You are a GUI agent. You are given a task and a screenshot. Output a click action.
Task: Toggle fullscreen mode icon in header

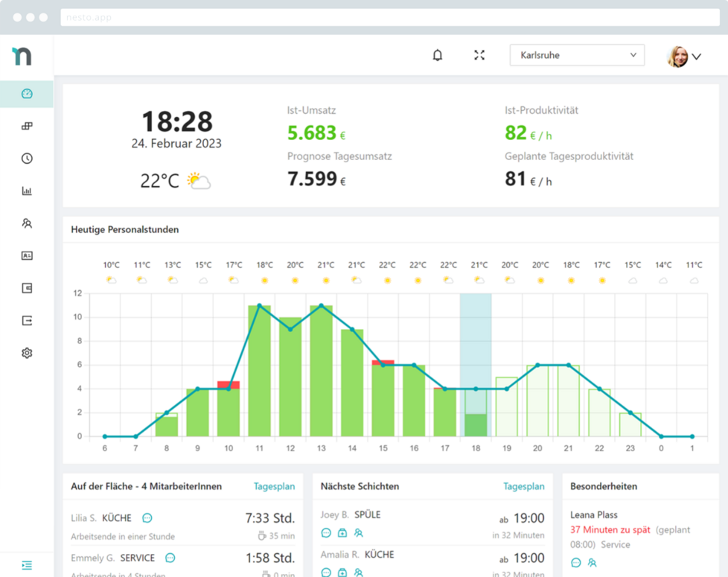(479, 55)
